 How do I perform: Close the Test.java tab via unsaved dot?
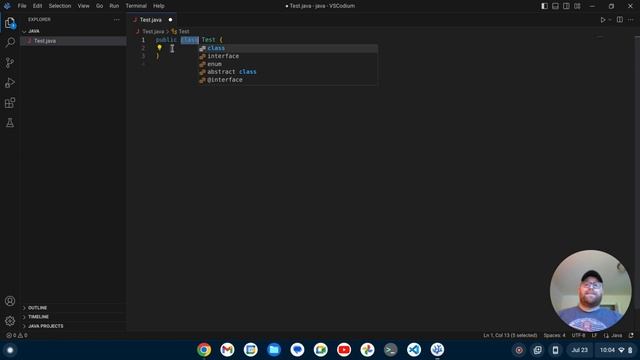[x=170, y=20]
